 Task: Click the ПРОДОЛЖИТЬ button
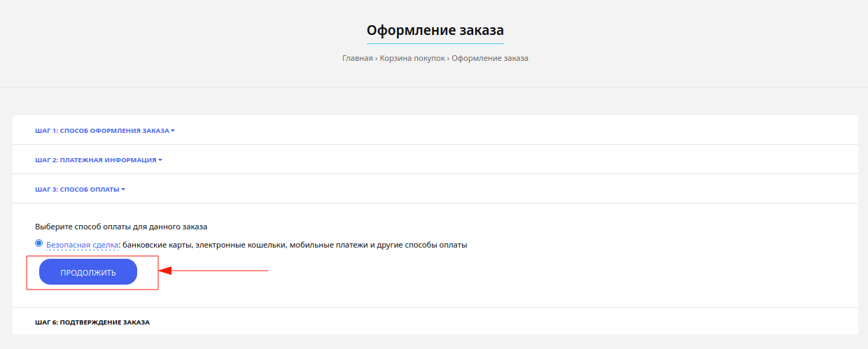88,272
